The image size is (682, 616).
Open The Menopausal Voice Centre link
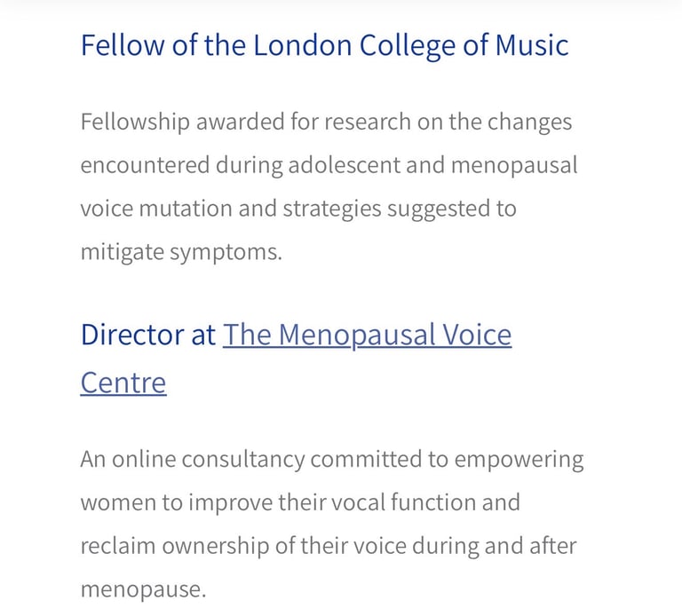click(x=367, y=335)
